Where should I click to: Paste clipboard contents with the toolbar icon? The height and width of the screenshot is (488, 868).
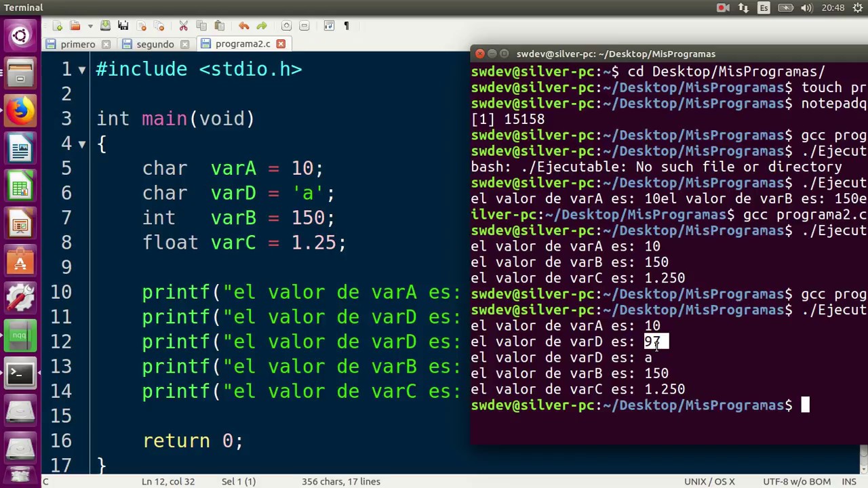point(219,26)
